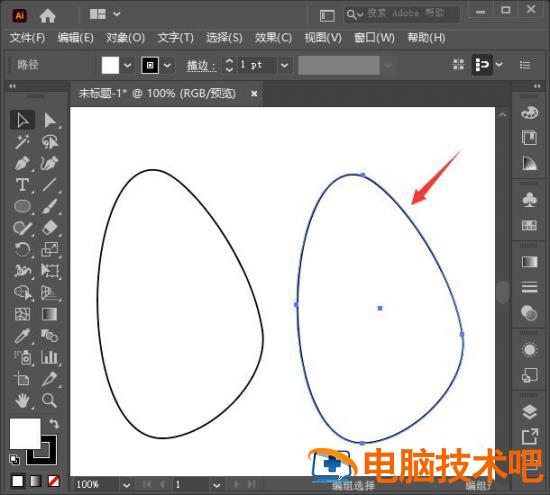Open the 帮助(H) menu
Viewport: 550px width, 495px height.
(426, 38)
